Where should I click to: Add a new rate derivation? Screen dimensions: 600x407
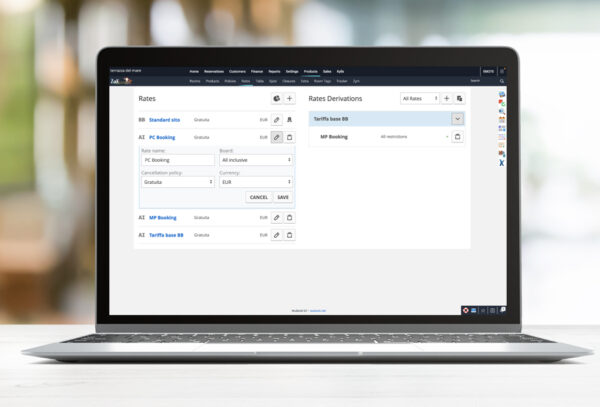(x=447, y=99)
